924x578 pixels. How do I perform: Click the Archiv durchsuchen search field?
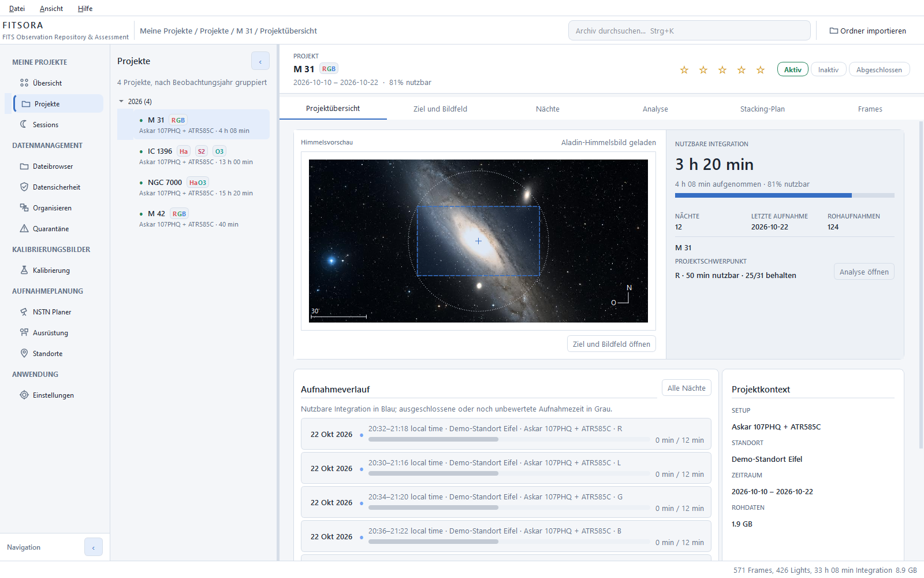click(690, 31)
